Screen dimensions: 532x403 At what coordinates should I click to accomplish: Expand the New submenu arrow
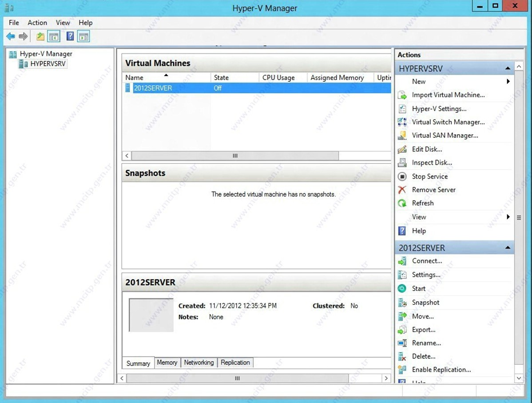click(508, 81)
